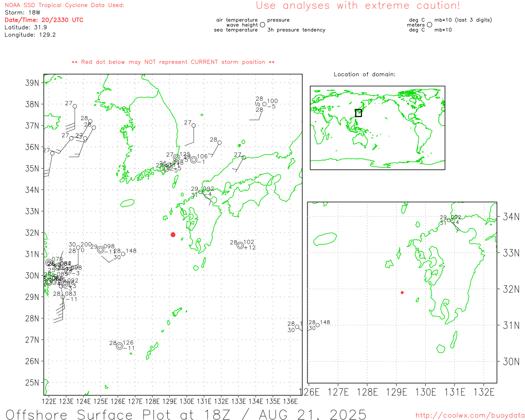Click the '39N' latitude axis label
The height and width of the screenshot is (420, 525).
click(x=32, y=83)
